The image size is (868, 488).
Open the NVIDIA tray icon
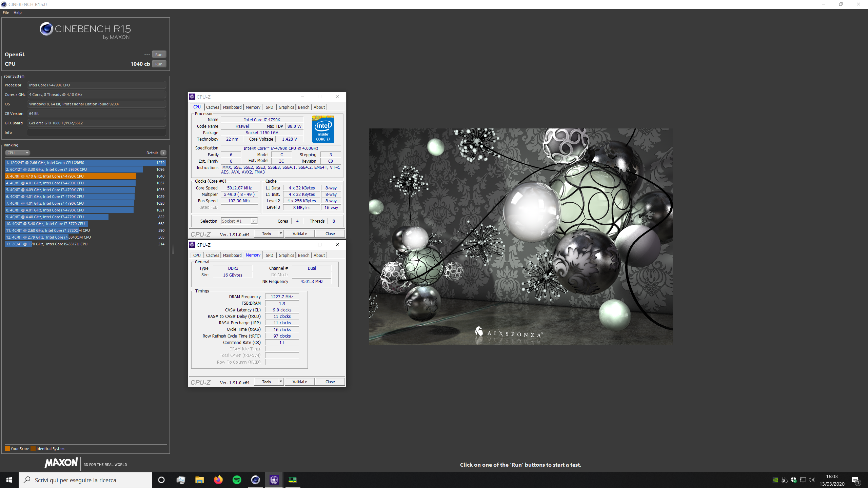[775, 480]
